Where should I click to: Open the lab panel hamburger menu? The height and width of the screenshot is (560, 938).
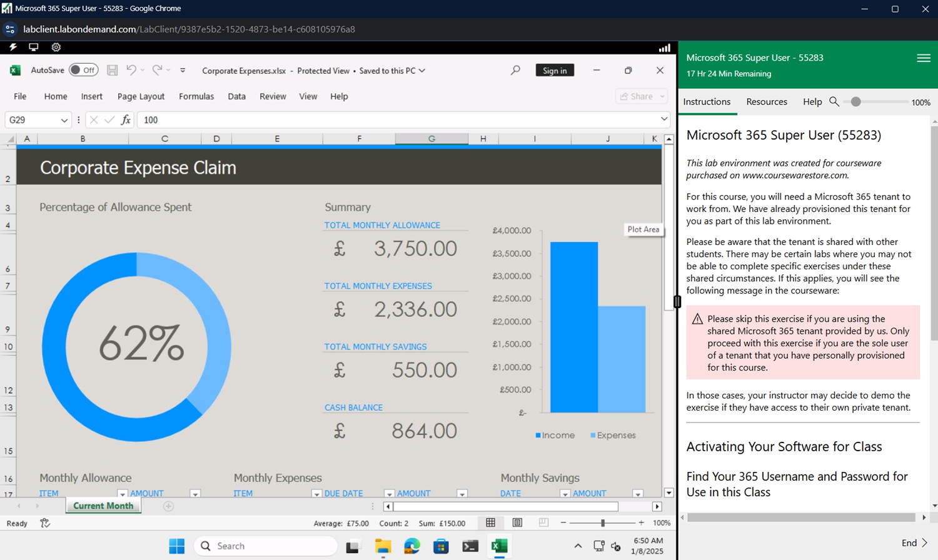(x=924, y=57)
